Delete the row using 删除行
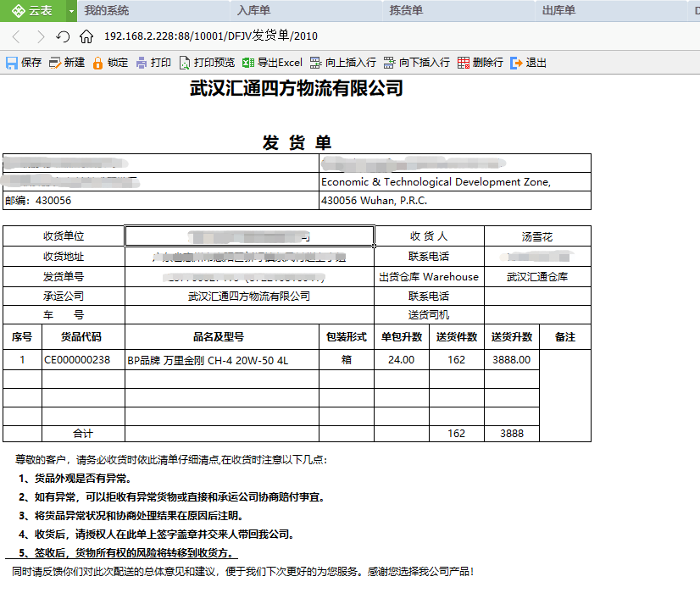 pos(481,63)
